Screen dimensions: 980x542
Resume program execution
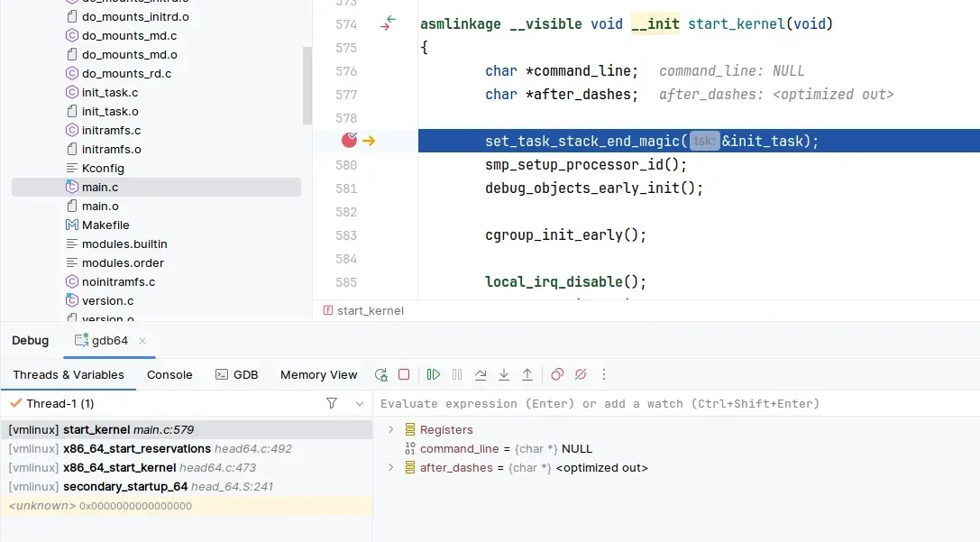pos(433,374)
